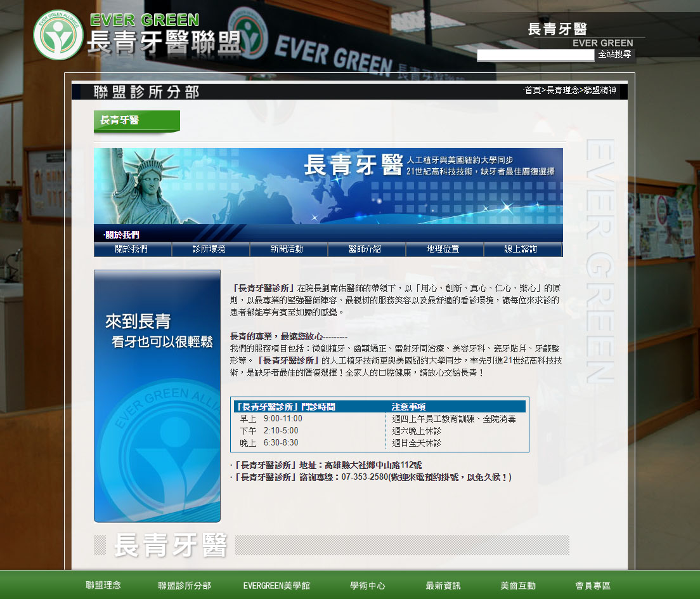This screenshot has width=700, height=599.
Task: Show the 地理位置 map page
Action: [444, 249]
